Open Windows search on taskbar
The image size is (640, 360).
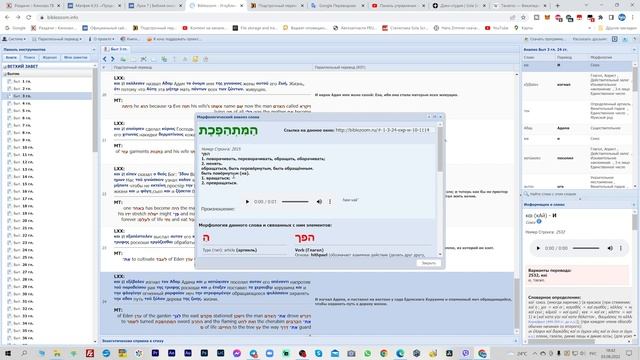click(24, 353)
